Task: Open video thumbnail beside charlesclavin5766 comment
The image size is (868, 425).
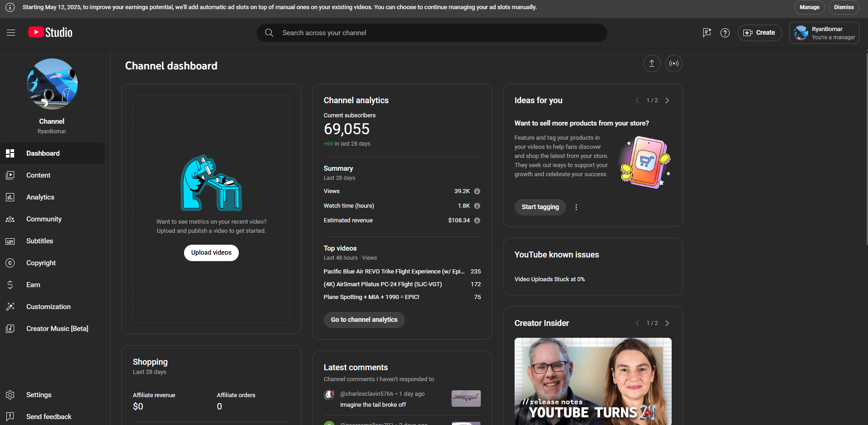Action: click(466, 399)
